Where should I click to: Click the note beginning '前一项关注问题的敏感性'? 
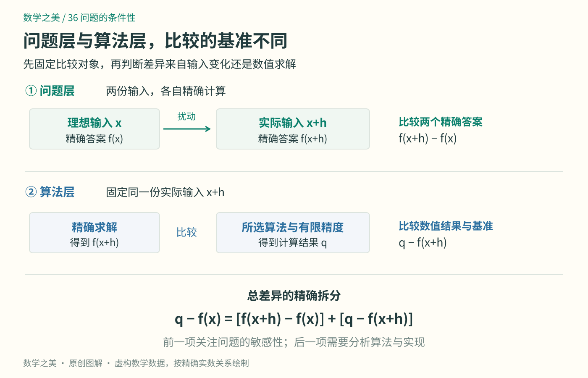pos(294,342)
